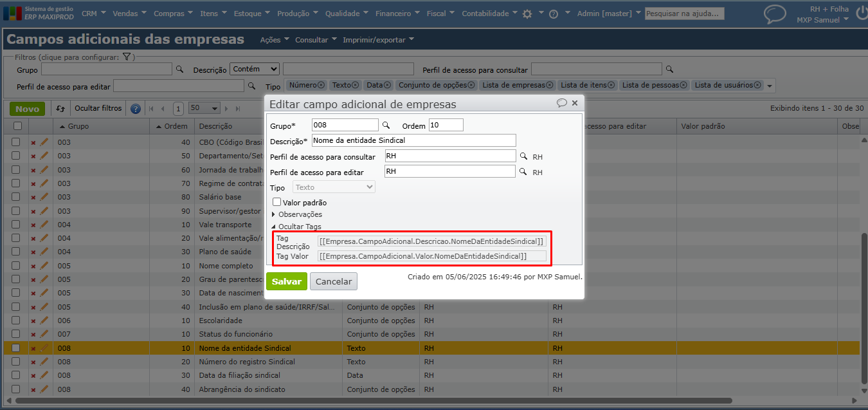Click the Descrição input field in dialog
868x410 pixels.
point(414,140)
